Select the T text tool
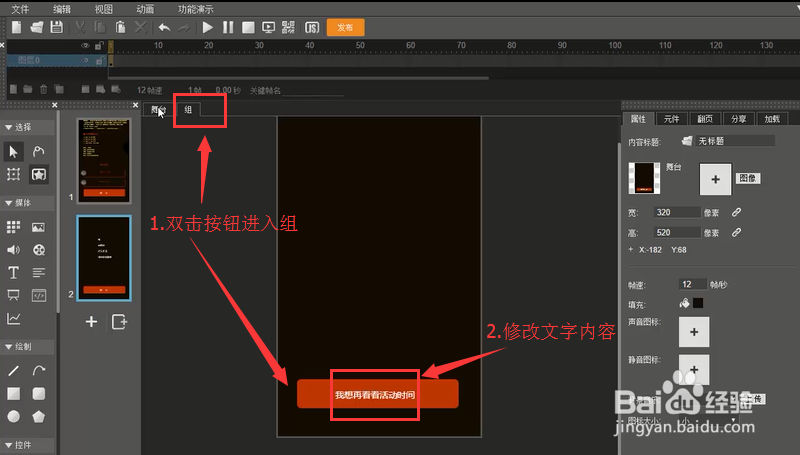 [x=13, y=272]
